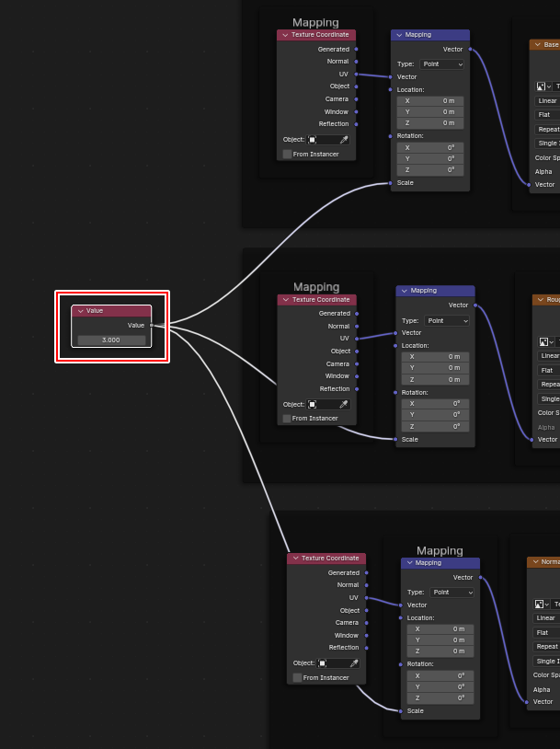560x749 pixels.
Task: Click the Value node's output socket
Action: [151, 325]
